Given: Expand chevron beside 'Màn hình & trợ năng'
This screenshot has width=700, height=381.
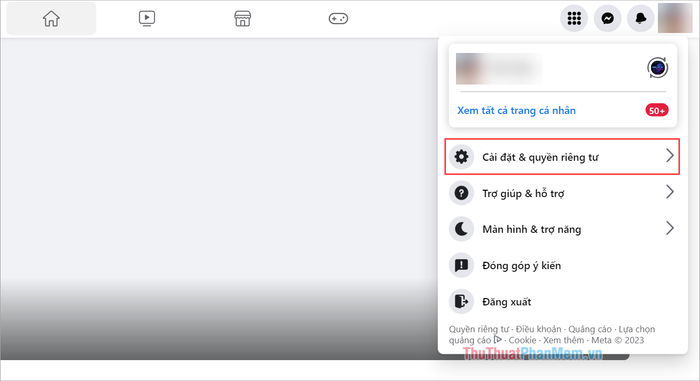Looking at the screenshot, I should pos(670,228).
